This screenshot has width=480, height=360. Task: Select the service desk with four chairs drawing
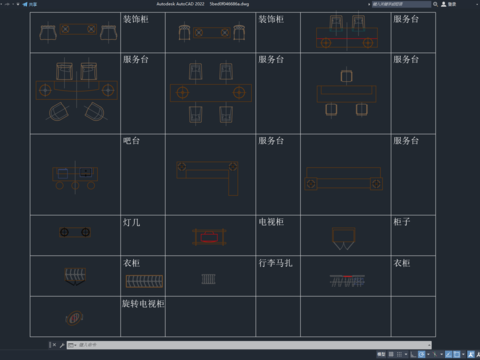[x=211, y=93]
